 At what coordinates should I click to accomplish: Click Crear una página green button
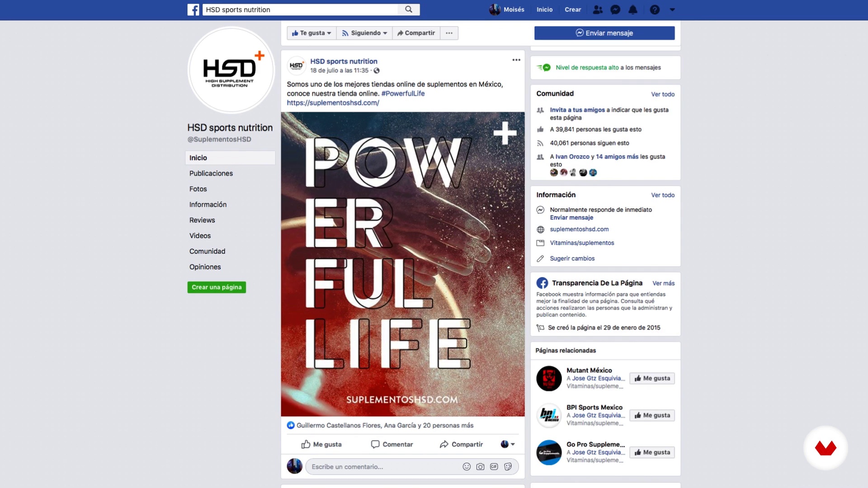tap(217, 287)
